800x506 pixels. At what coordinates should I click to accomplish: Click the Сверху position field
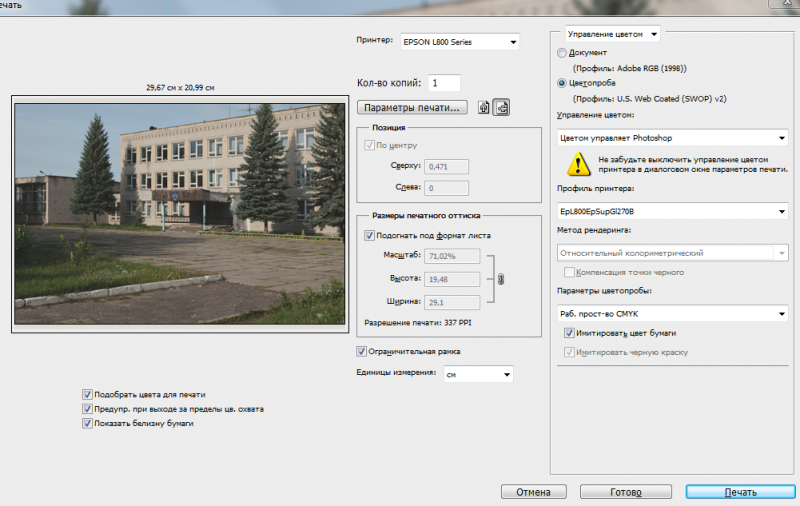click(446, 167)
